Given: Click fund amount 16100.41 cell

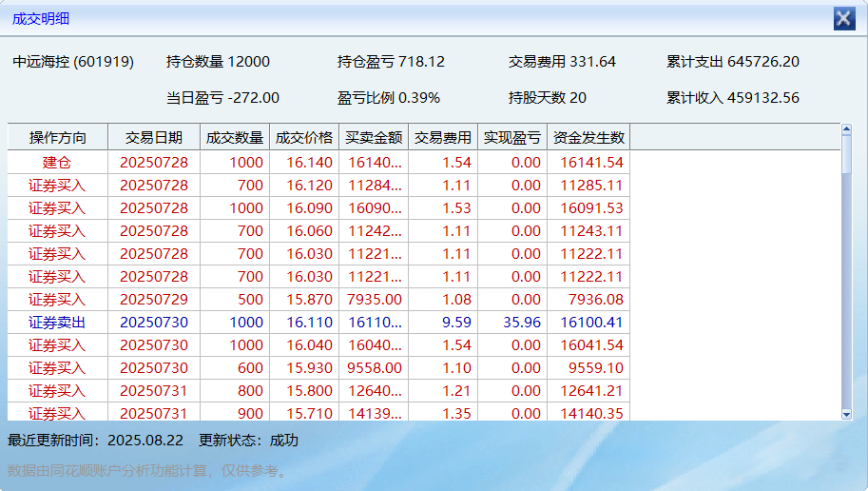Looking at the screenshot, I should 589,322.
